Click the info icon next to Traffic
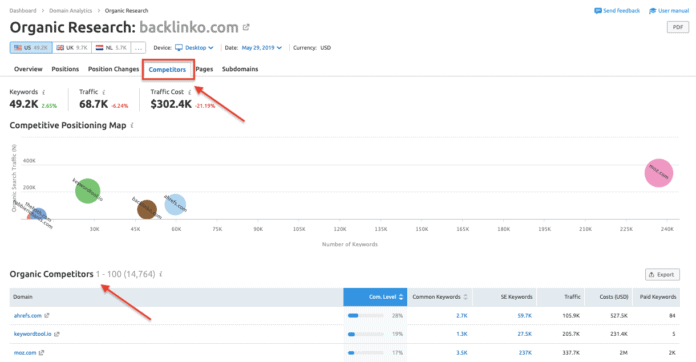 pyautogui.click(x=103, y=92)
